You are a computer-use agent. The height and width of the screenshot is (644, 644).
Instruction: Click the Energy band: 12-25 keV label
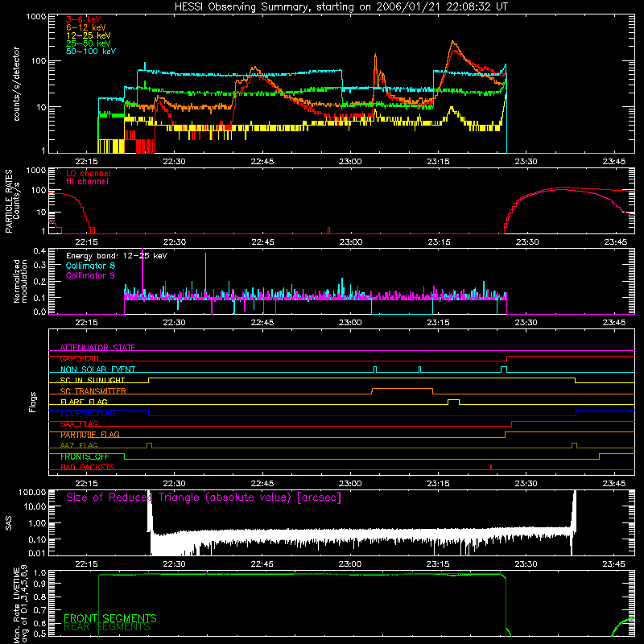[117, 256]
